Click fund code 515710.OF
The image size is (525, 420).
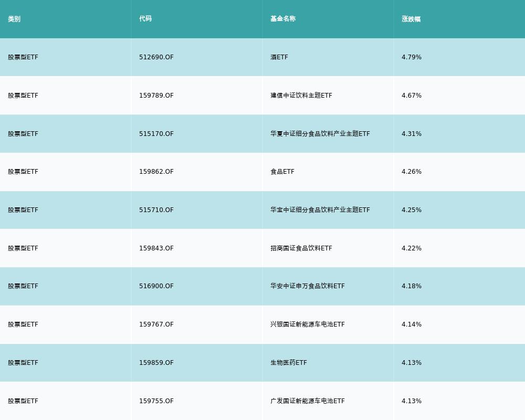coord(156,209)
